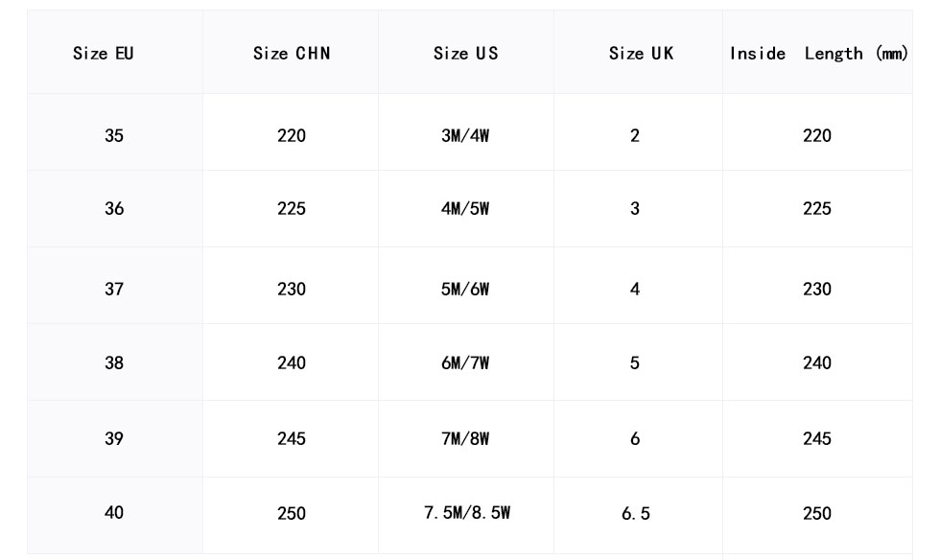Image resolution: width=940 pixels, height=560 pixels.
Task: Select EU size 38 cell
Action: [114, 363]
